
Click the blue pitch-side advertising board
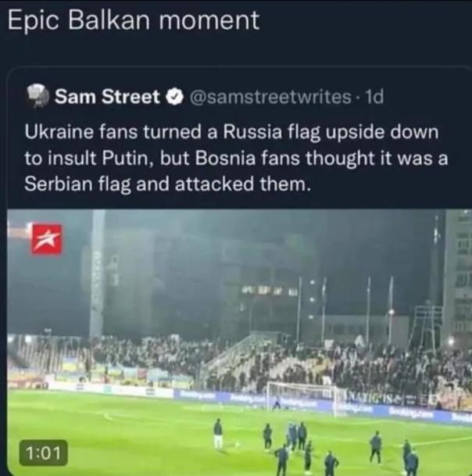(234, 397)
